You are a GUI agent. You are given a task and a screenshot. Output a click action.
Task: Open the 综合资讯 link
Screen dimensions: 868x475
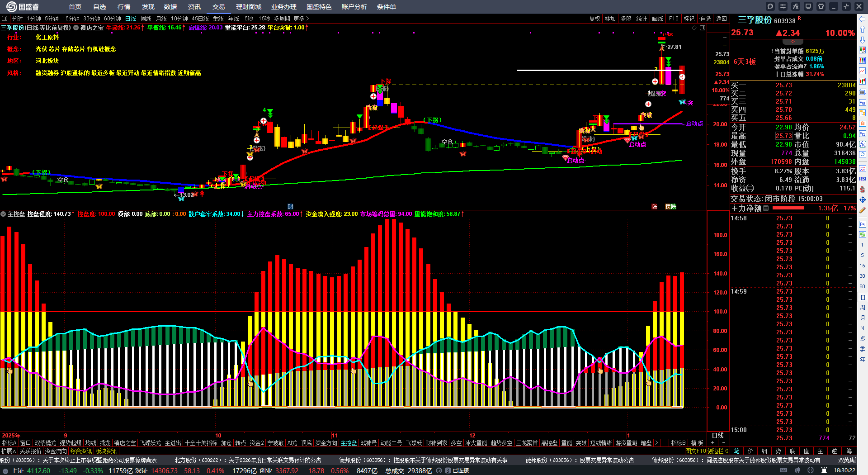pos(81,451)
